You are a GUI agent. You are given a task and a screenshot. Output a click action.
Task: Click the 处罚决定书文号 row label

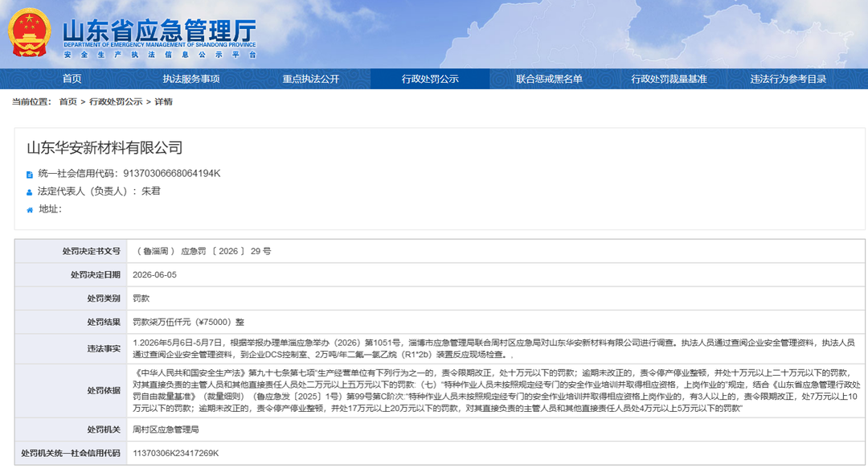tap(92, 251)
